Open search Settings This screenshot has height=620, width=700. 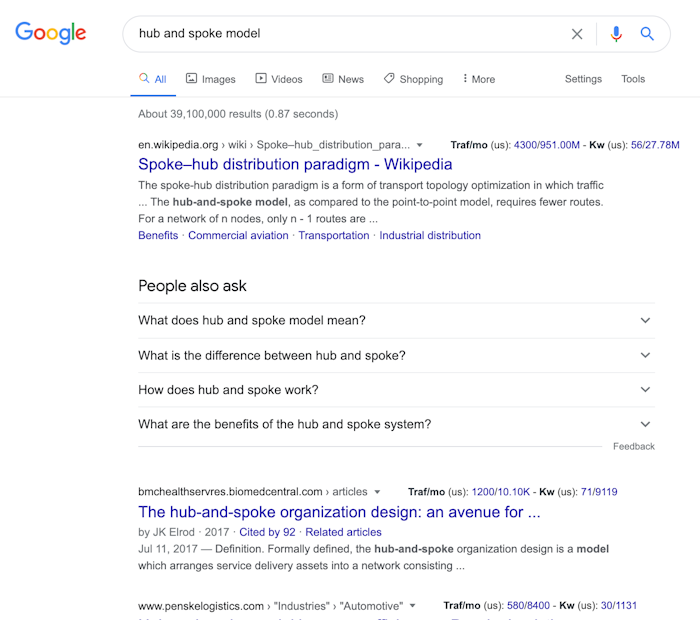point(583,79)
